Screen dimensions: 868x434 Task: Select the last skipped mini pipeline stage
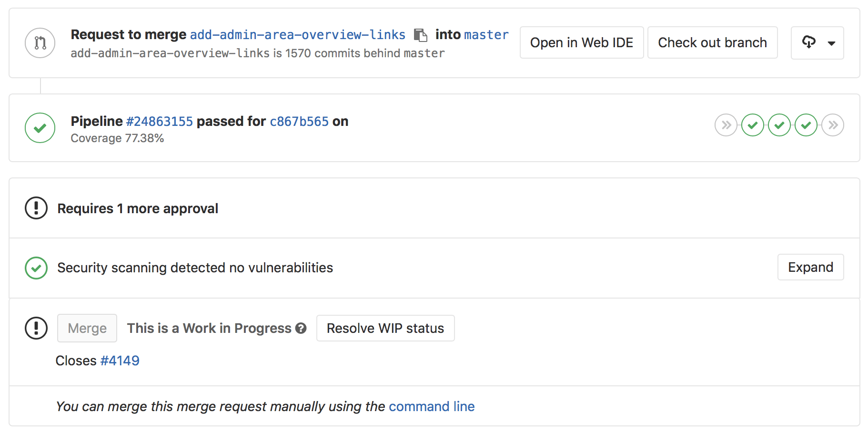(x=833, y=125)
